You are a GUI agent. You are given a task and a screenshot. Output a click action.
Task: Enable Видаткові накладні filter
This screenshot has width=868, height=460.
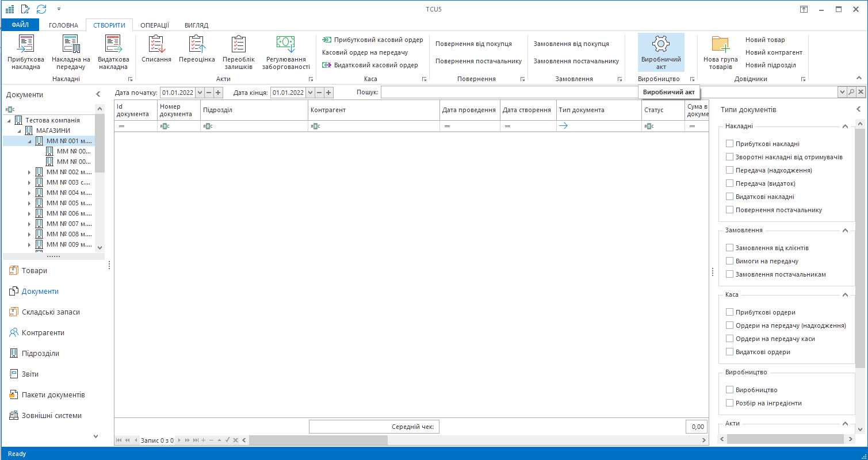coord(730,197)
